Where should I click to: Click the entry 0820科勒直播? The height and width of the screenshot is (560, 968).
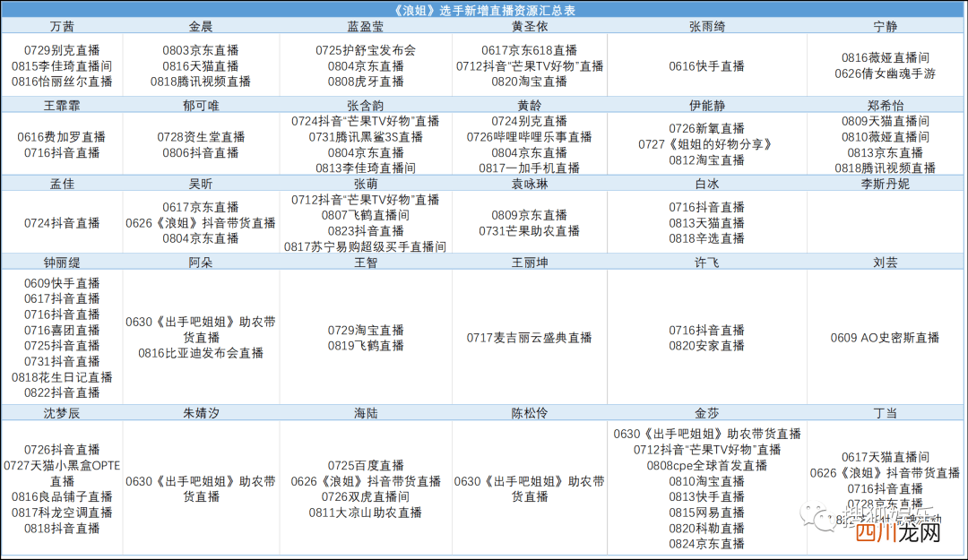click(x=707, y=529)
